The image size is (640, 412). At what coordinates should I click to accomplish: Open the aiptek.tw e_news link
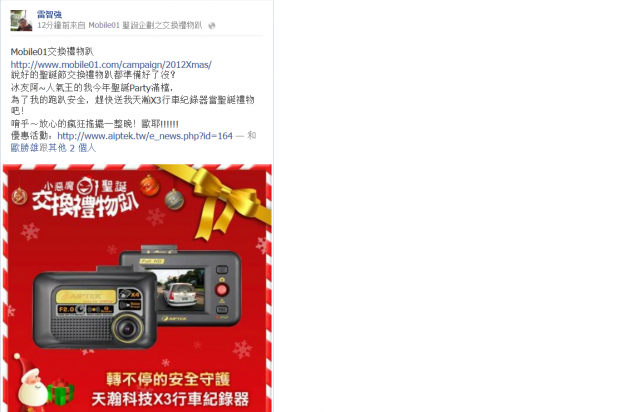145,136
